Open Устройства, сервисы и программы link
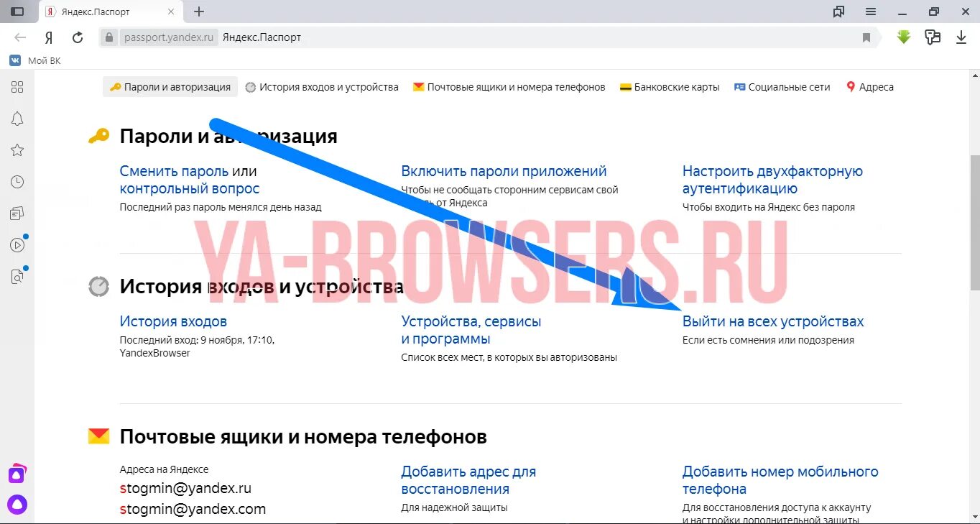The image size is (980, 524). click(x=471, y=330)
